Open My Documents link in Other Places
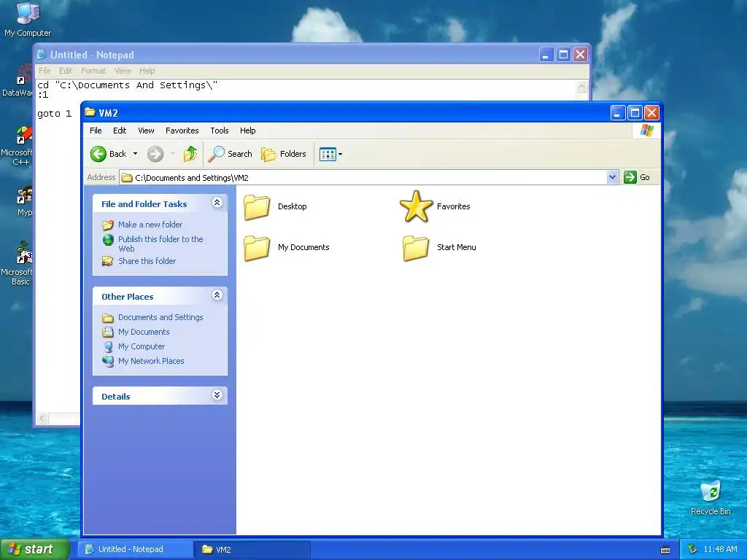This screenshot has width=747, height=560. click(144, 332)
